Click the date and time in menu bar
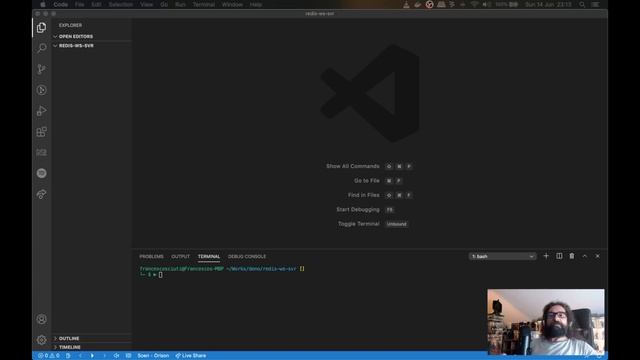The height and width of the screenshot is (360, 640). 548,4
